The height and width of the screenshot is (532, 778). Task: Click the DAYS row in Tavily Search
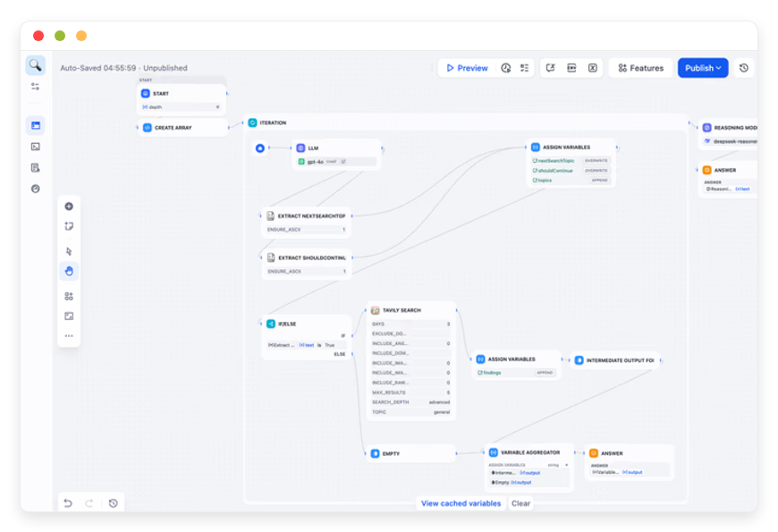[410, 324]
